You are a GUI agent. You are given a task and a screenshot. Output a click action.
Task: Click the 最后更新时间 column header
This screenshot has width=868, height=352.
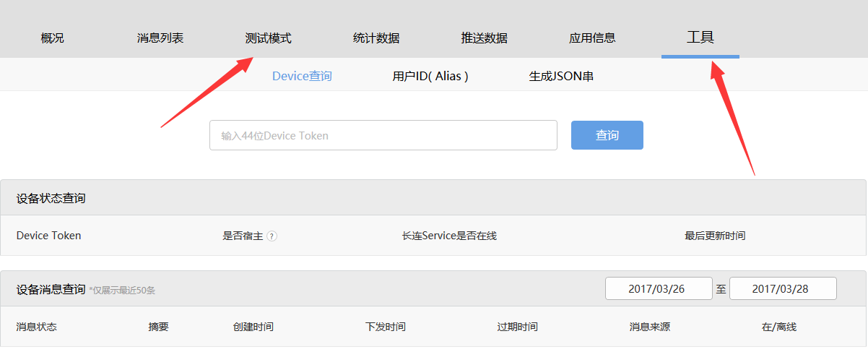[715, 236]
